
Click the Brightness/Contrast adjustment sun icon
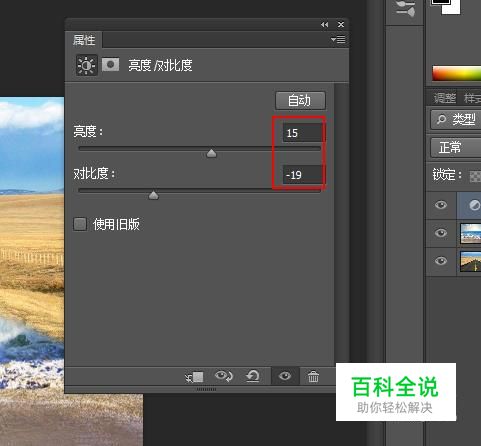[87, 65]
